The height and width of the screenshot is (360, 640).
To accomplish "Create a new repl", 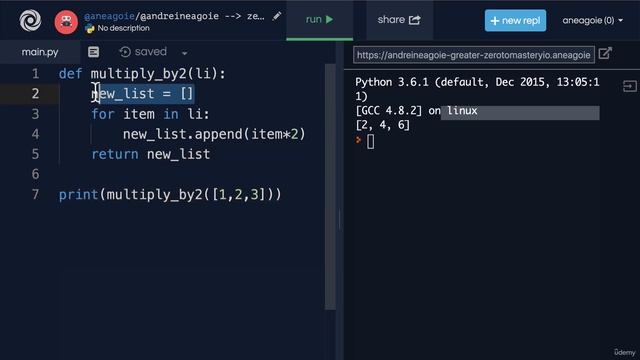I will click(516, 20).
